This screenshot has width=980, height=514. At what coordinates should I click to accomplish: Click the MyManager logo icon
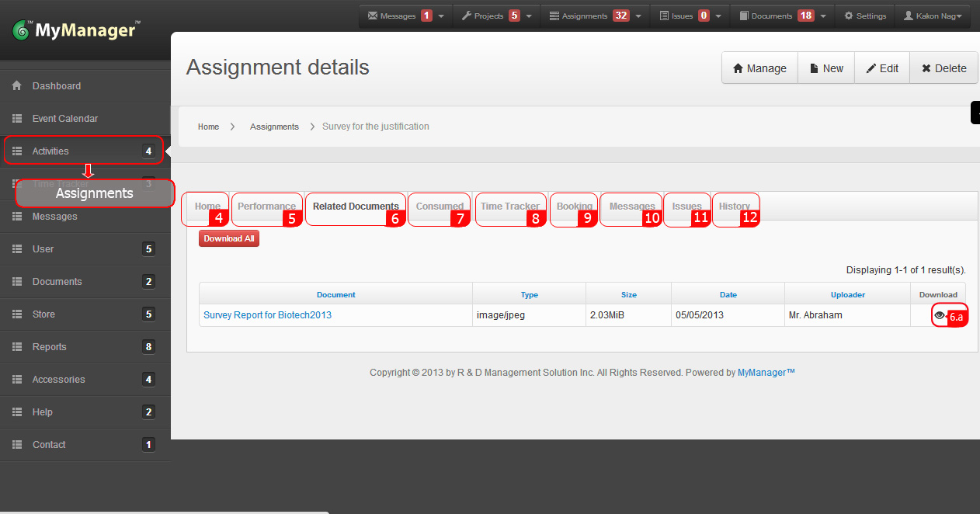[x=23, y=31]
